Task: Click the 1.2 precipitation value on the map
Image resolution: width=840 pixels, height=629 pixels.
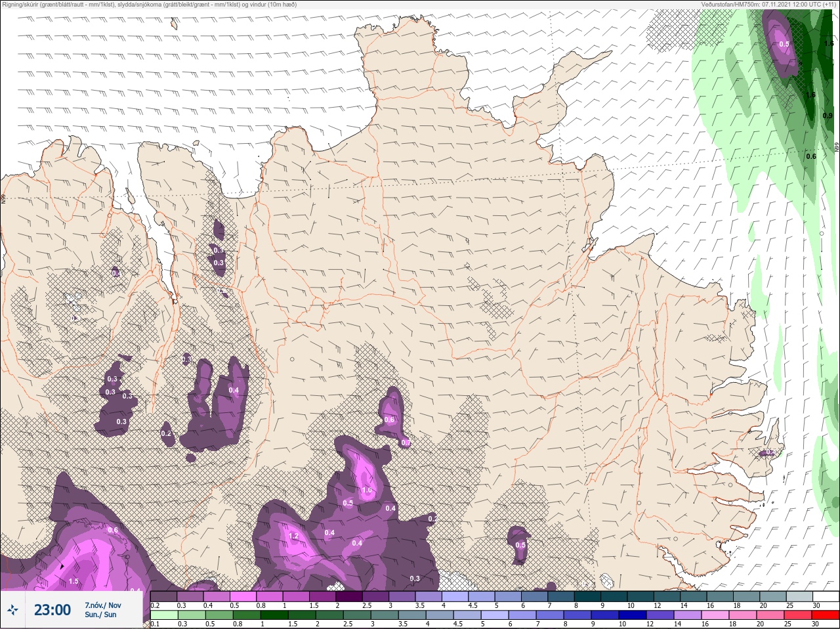Action: (x=293, y=536)
